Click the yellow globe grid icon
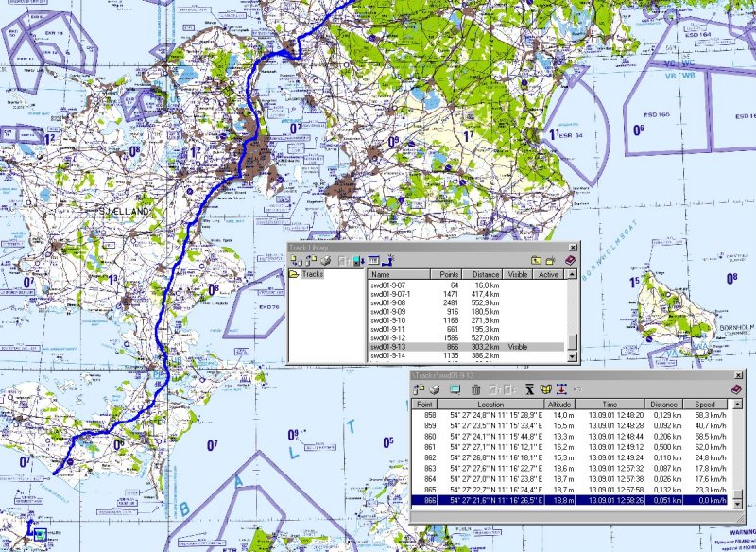756x552 pixels. tap(545, 388)
